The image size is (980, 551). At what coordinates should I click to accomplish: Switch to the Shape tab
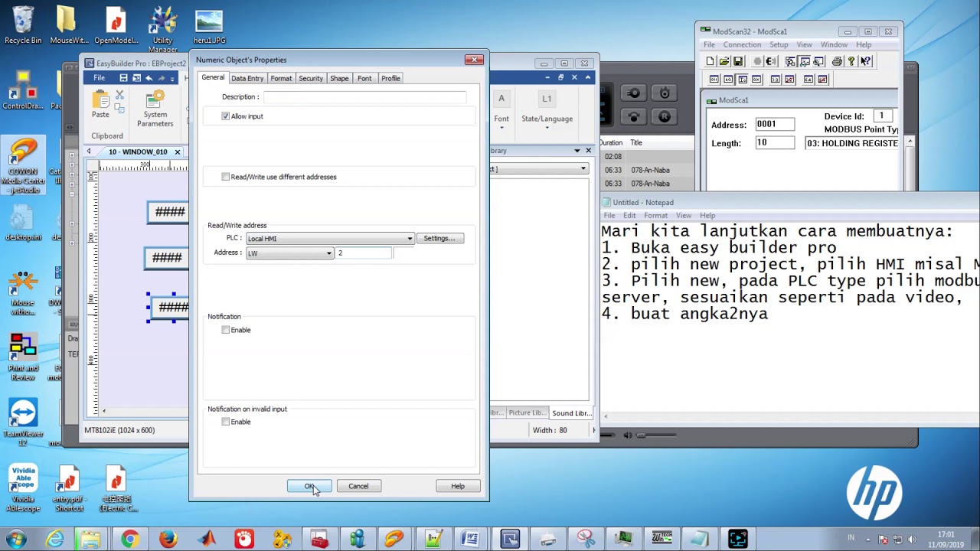pos(339,78)
